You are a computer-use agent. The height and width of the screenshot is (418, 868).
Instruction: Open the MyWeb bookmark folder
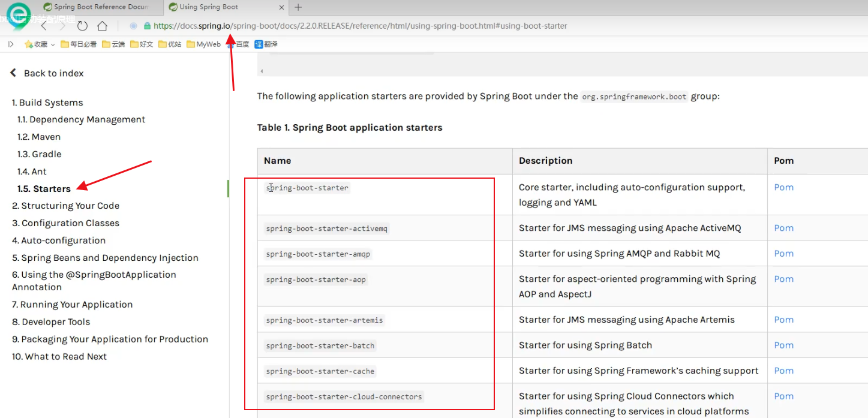(204, 44)
